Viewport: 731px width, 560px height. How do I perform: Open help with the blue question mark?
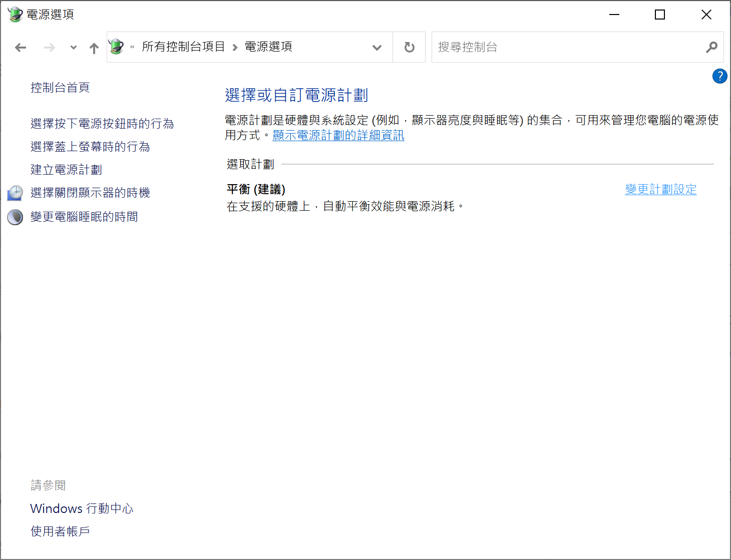(719, 76)
